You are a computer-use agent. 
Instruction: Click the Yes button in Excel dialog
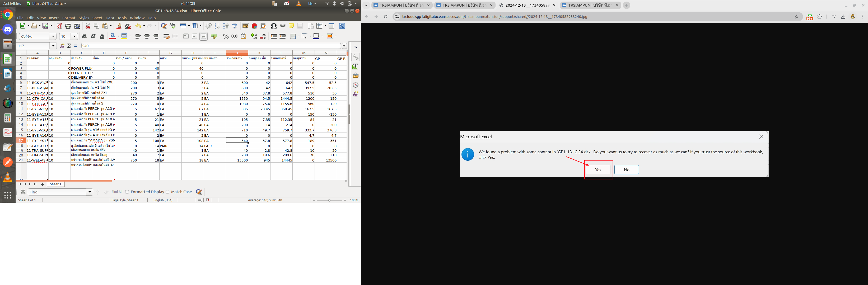(598, 170)
